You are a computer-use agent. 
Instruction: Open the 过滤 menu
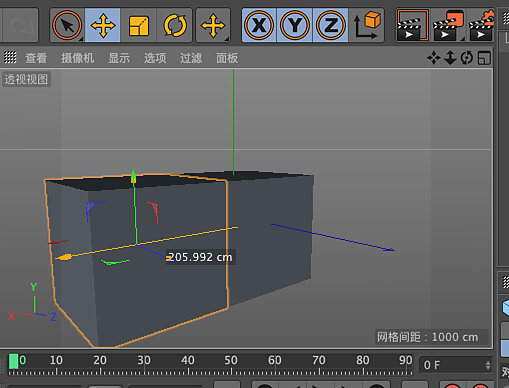tap(191, 58)
